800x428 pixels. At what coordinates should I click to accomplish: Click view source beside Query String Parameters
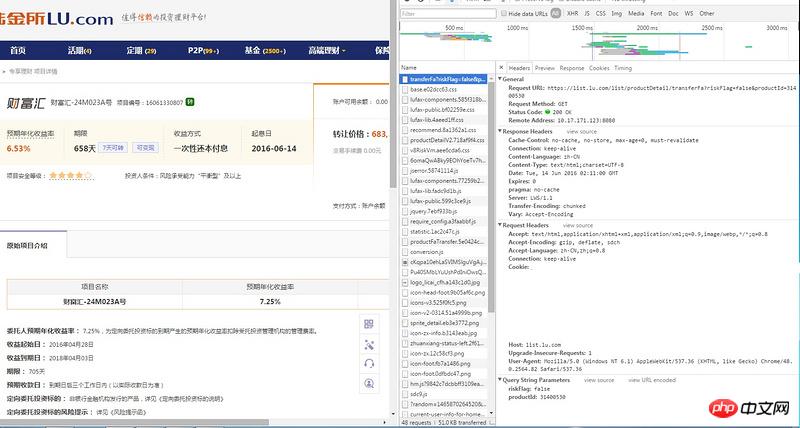click(599, 381)
